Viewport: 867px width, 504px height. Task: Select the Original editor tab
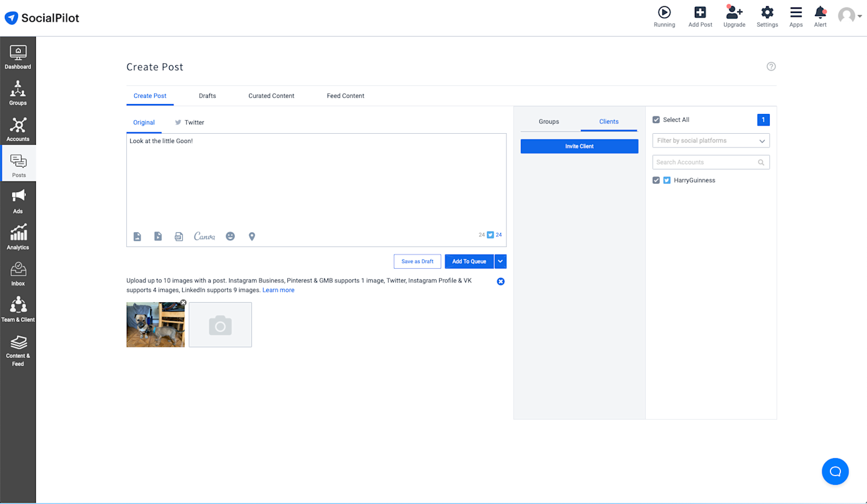144,123
